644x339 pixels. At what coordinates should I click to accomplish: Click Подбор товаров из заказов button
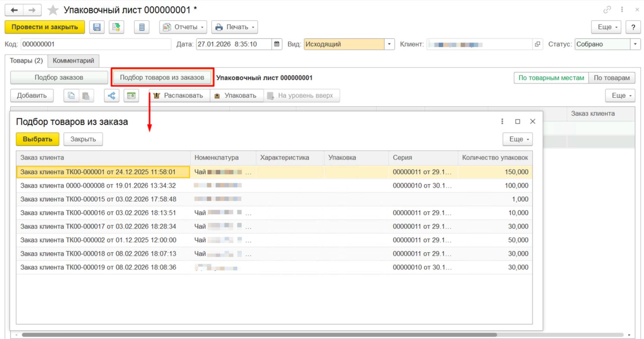click(x=162, y=77)
